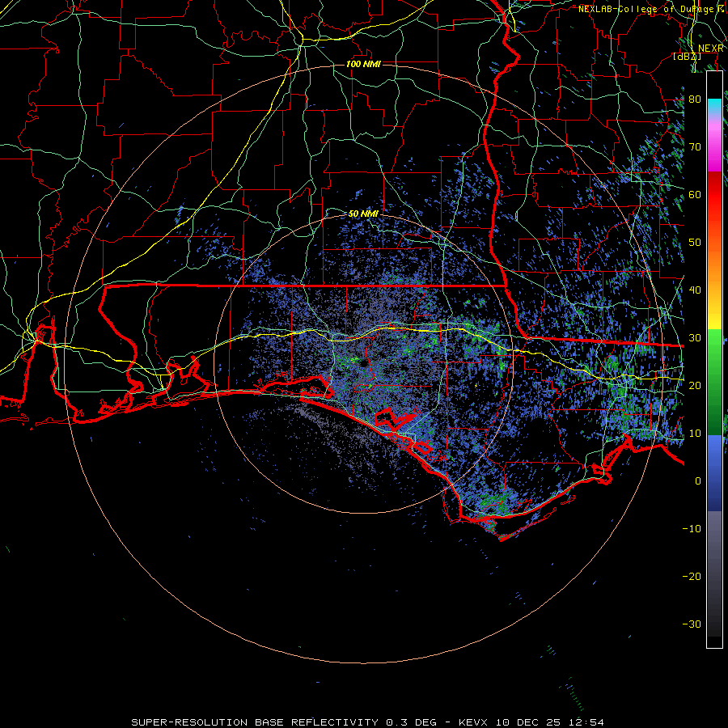The height and width of the screenshot is (728, 728).
Task: Select the 40 value on the dBZ scale
Action: 695,290
